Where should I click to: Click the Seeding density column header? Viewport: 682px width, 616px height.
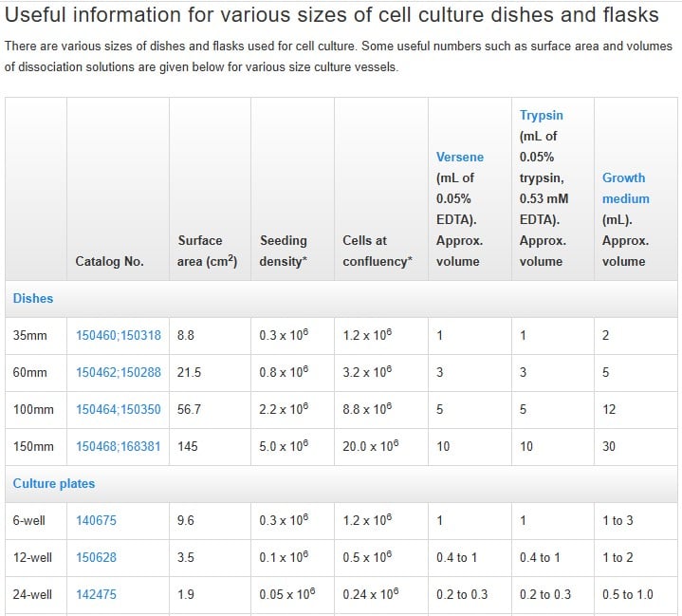284,251
